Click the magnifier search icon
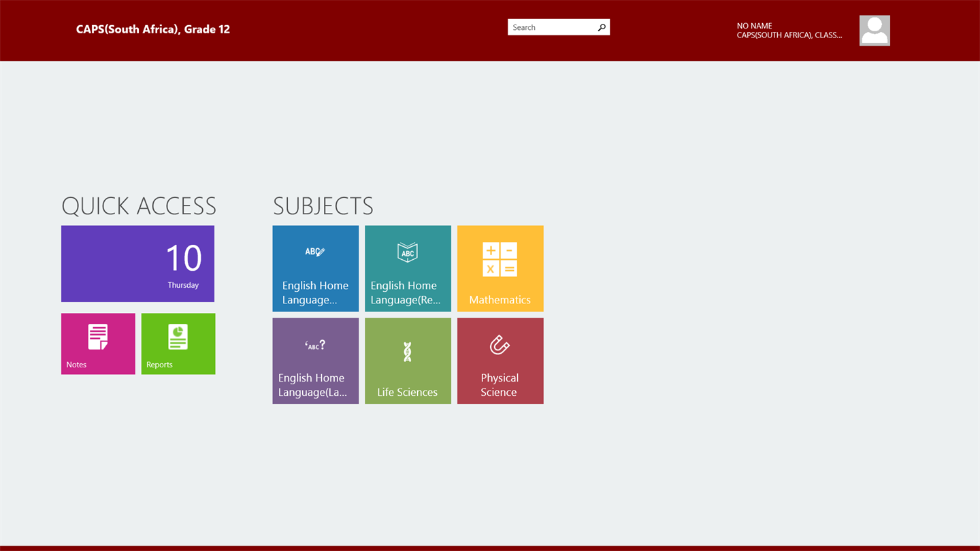Viewport: 980px width, 551px height. (x=602, y=28)
